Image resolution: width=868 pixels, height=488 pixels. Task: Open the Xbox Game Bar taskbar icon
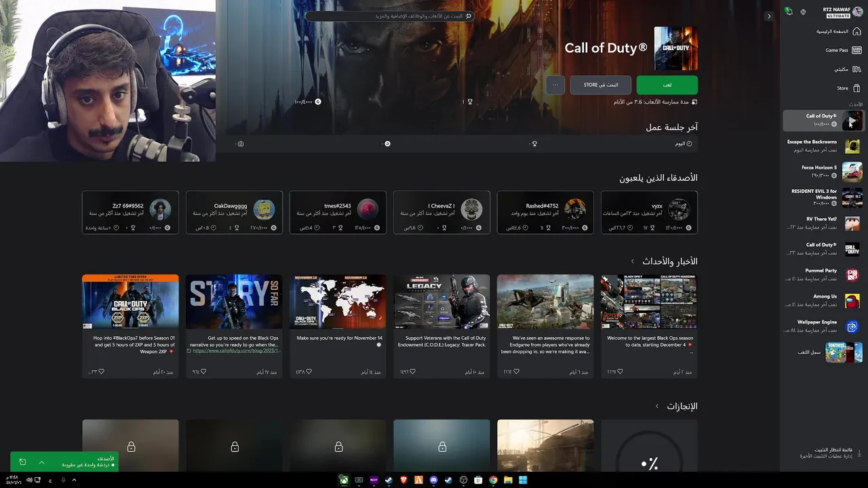pyautogui.click(x=359, y=480)
